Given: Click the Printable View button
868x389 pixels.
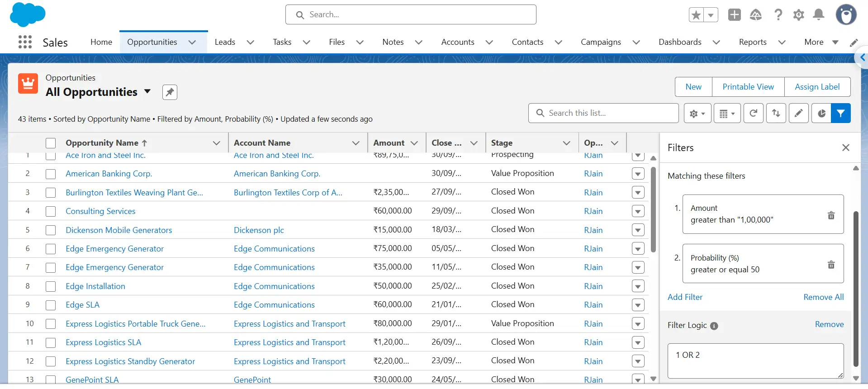Looking at the screenshot, I should click(x=748, y=87).
